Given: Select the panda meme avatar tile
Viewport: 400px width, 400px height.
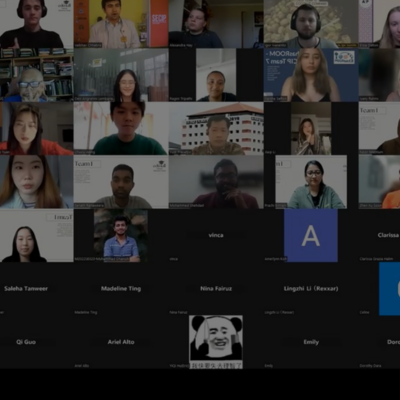Looking at the screenshot, I should pos(216,342).
